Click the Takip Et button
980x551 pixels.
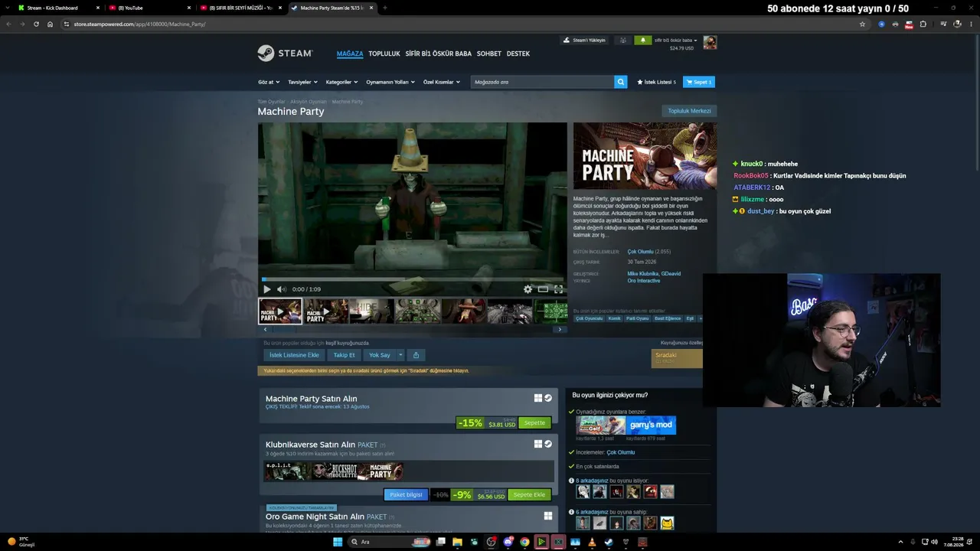pyautogui.click(x=345, y=355)
